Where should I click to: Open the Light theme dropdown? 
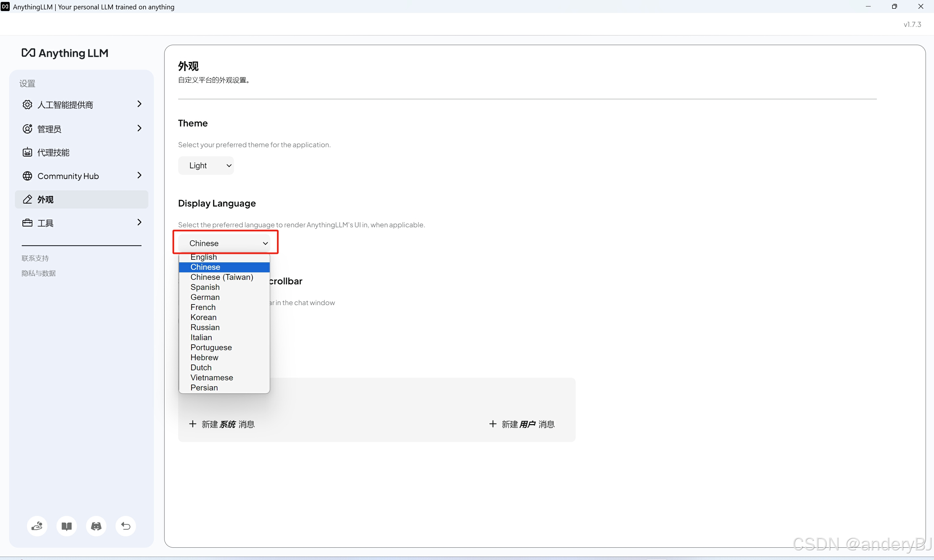tap(206, 165)
